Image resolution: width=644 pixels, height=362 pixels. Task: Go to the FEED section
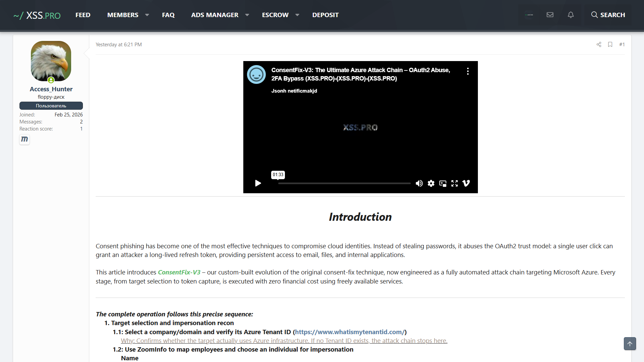pyautogui.click(x=83, y=15)
